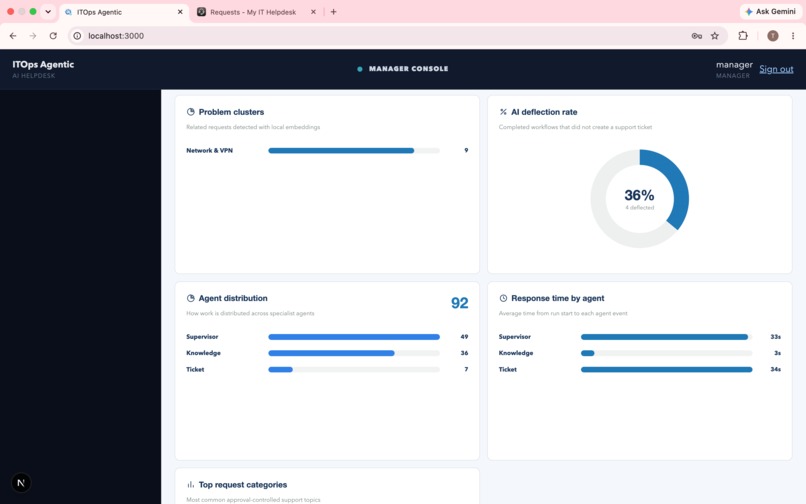This screenshot has width=806, height=504.
Task: Open the tab search dropdown arrow
Action: [48, 11]
